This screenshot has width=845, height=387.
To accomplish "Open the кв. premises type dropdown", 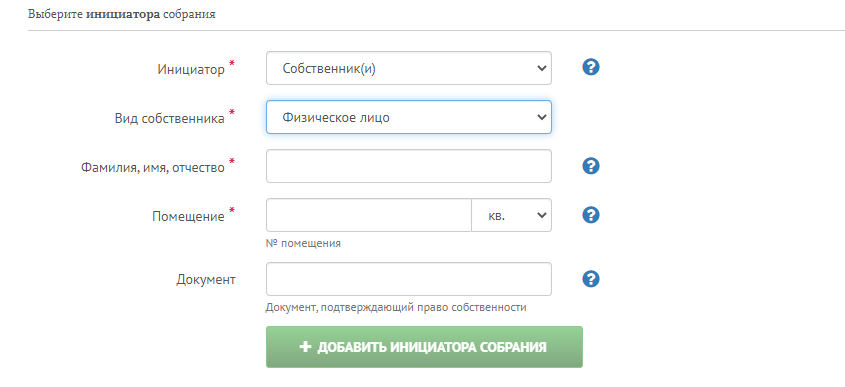I will click(511, 215).
